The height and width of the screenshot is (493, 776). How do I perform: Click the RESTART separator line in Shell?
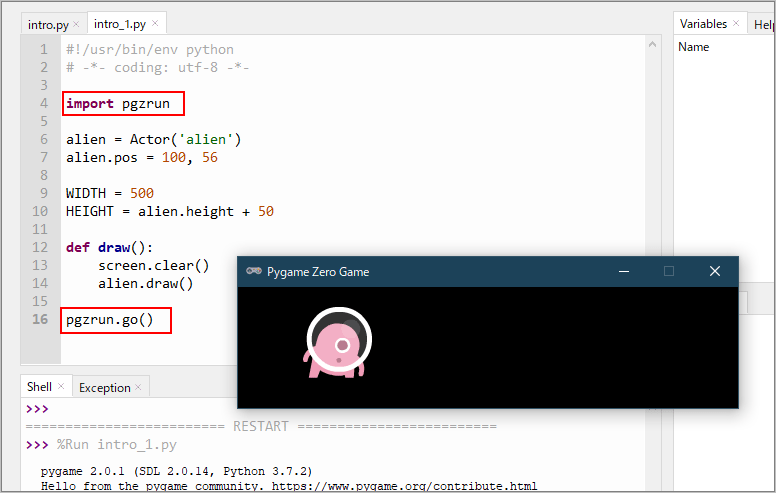coord(261,426)
